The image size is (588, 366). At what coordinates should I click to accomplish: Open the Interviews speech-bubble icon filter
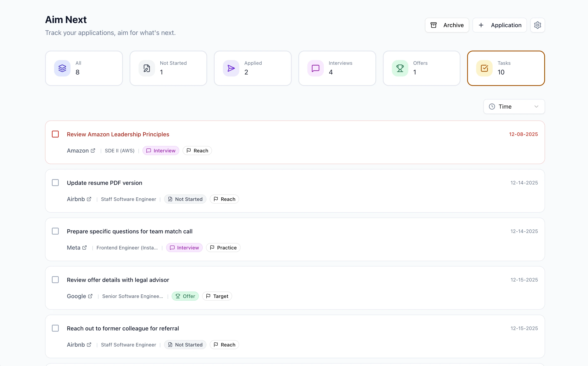point(315,68)
